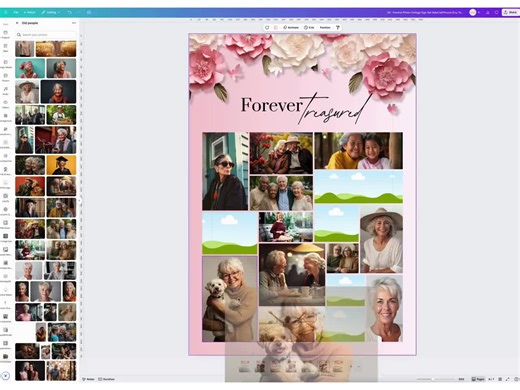Select couple by red flowers collage photo
The image size is (520, 390).
coord(281,153)
